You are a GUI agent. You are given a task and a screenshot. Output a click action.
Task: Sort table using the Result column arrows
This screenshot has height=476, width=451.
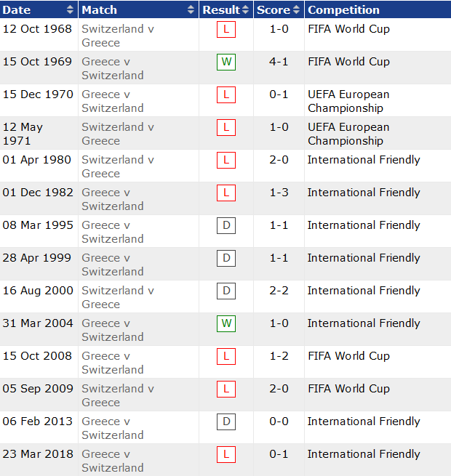246,10
